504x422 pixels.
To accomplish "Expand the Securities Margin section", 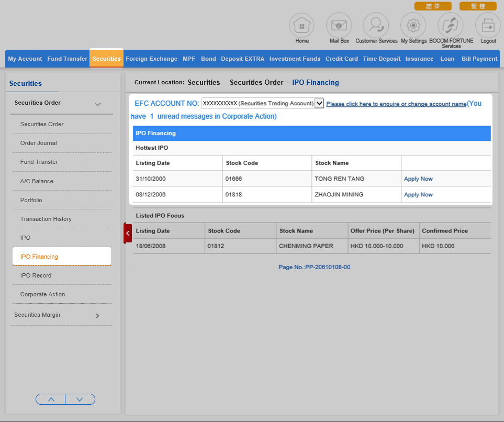I will coord(97,316).
